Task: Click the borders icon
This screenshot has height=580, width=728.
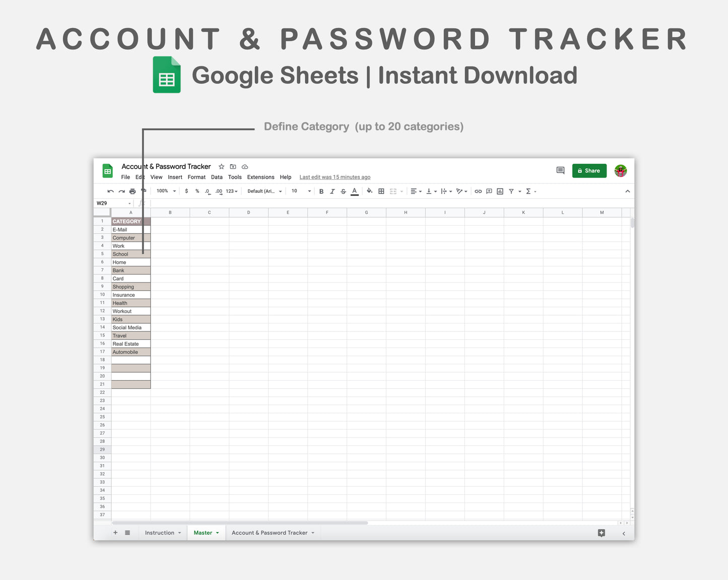Action: (381, 191)
